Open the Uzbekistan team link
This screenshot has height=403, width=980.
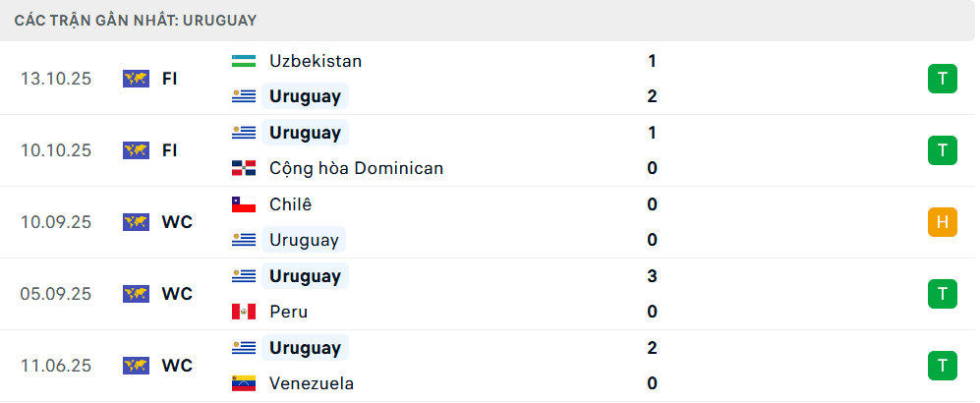[x=316, y=61]
